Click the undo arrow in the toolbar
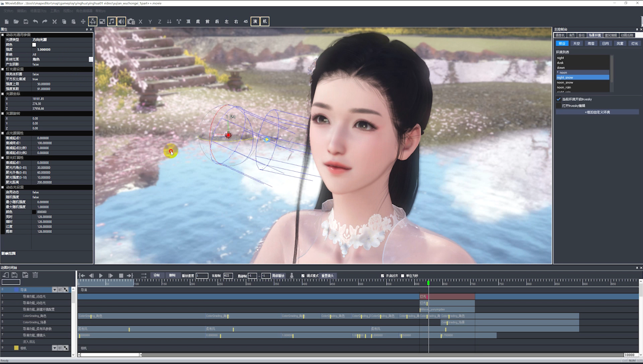This screenshot has height=364, width=643. pos(35,21)
